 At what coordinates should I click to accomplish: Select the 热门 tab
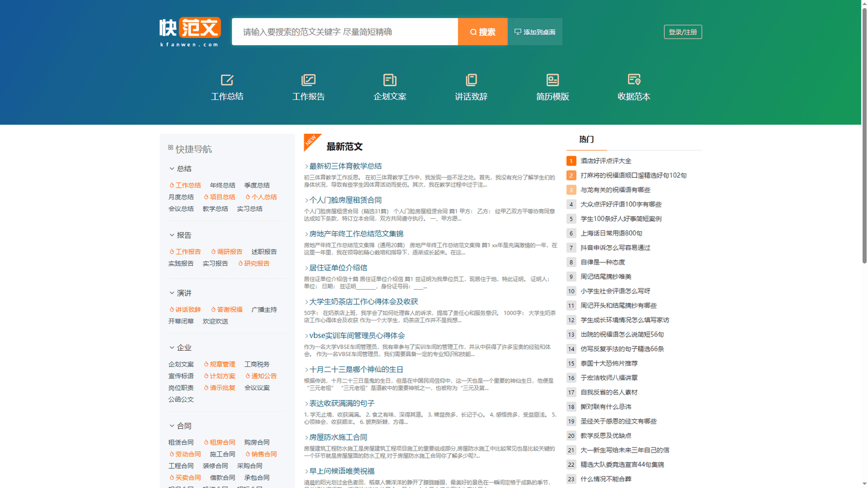click(587, 139)
